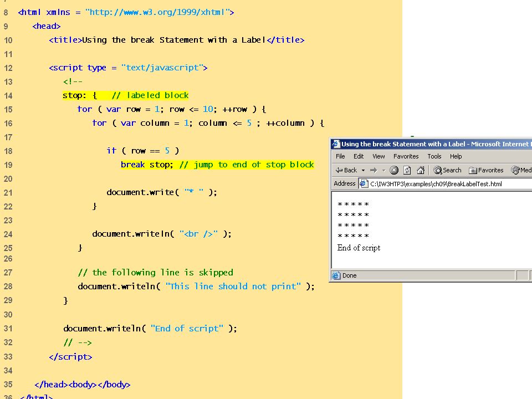
Task: Click the opening <head> tag line
Action: click(47, 26)
